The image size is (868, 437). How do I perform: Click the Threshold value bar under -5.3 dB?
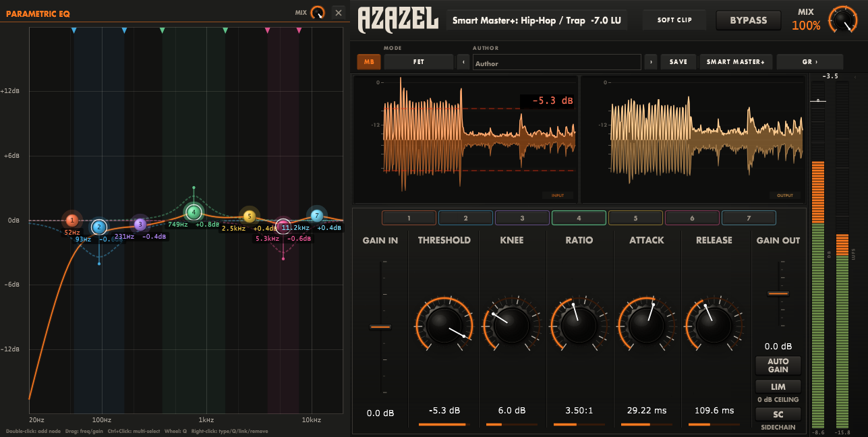point(444,424)
